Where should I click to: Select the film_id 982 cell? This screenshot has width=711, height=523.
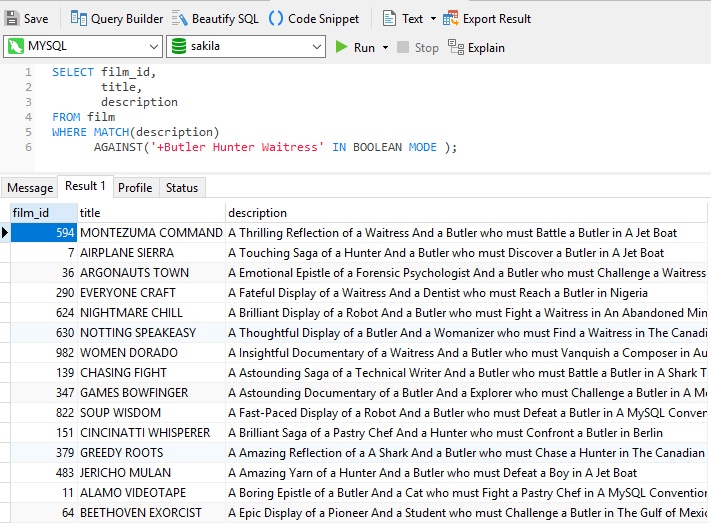coord(44,352)
